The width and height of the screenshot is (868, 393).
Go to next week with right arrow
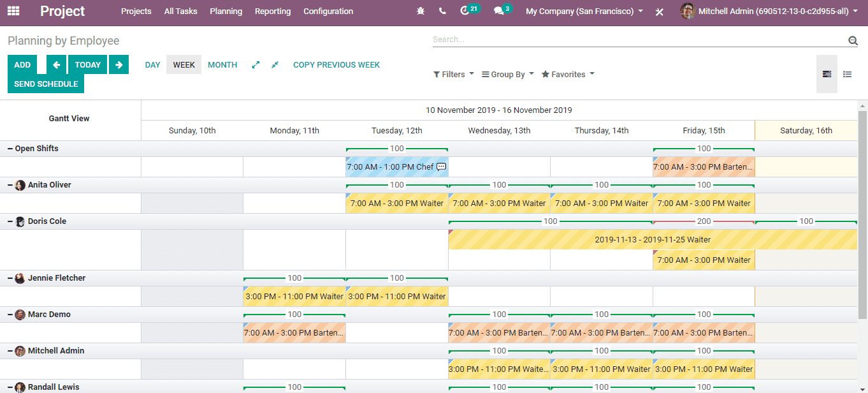pyautogui.click(x=119, y=64)
